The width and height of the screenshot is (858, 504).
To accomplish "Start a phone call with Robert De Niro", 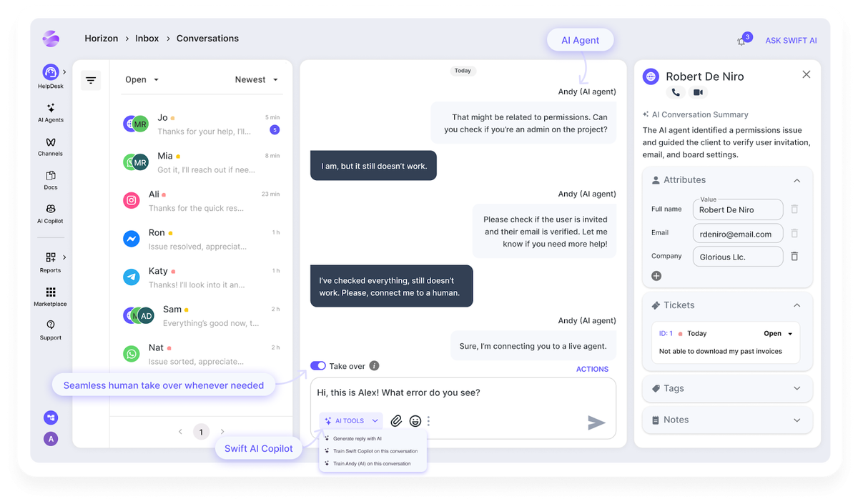I will pos(676,93).
